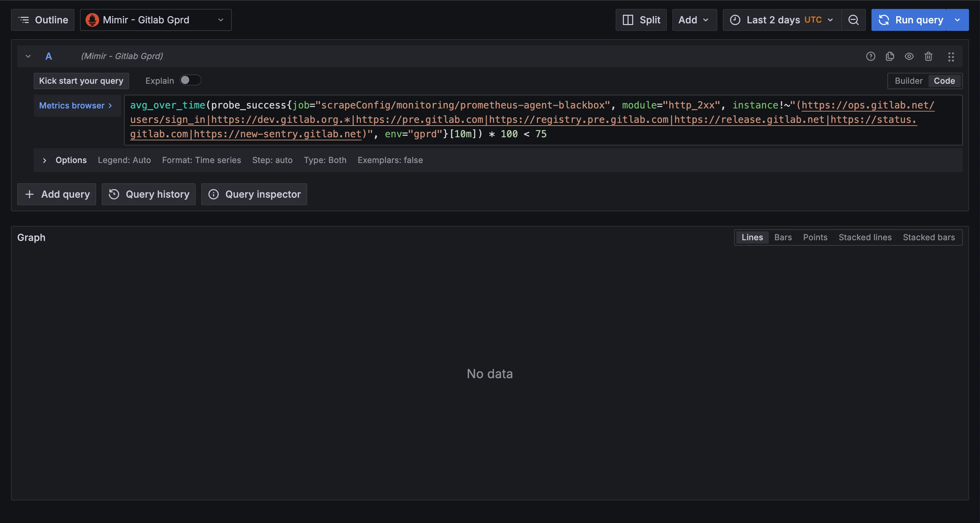Click the 'Exemplars: false' option summary
The height and width of the screenshot is (523, 980).
(x=390, y=160)
